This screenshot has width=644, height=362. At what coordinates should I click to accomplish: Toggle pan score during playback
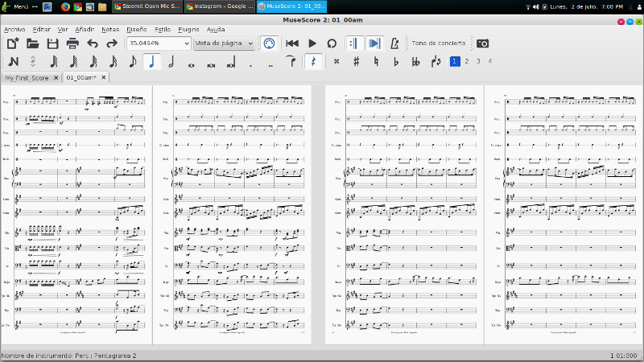(x=374, y=43)
